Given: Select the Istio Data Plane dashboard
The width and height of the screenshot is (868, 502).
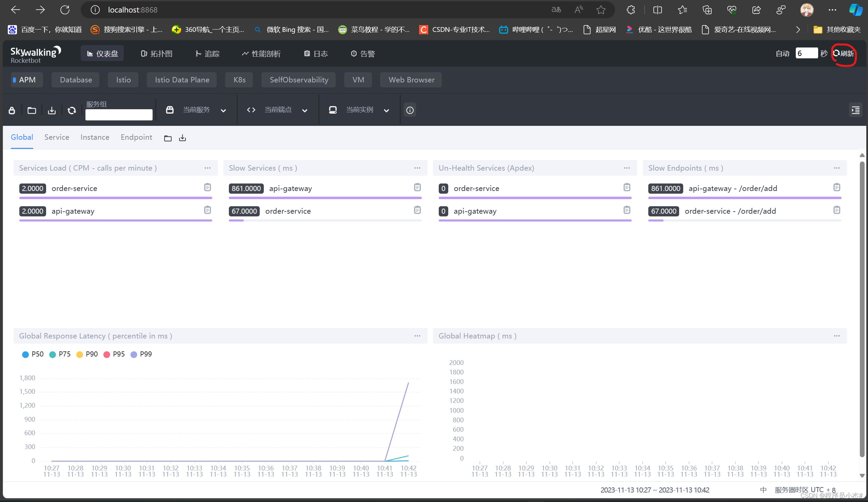Looking at the screenshot, I should click(182, 80).
